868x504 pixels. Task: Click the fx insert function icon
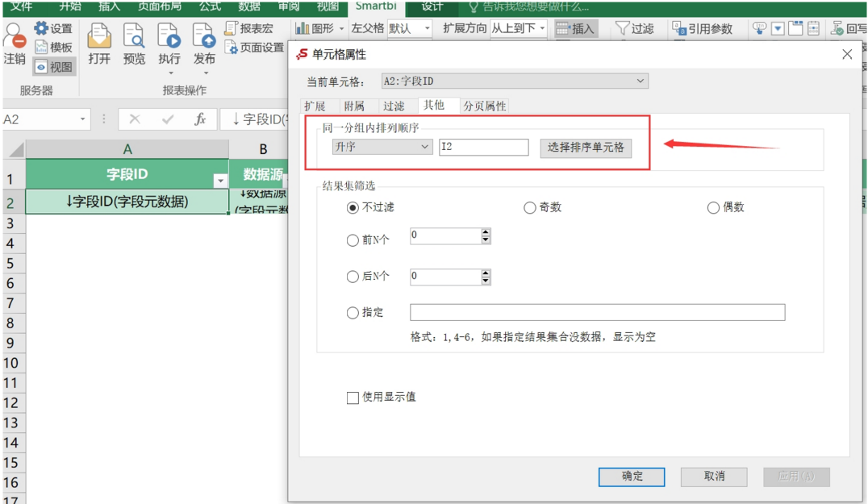(200, 119)
